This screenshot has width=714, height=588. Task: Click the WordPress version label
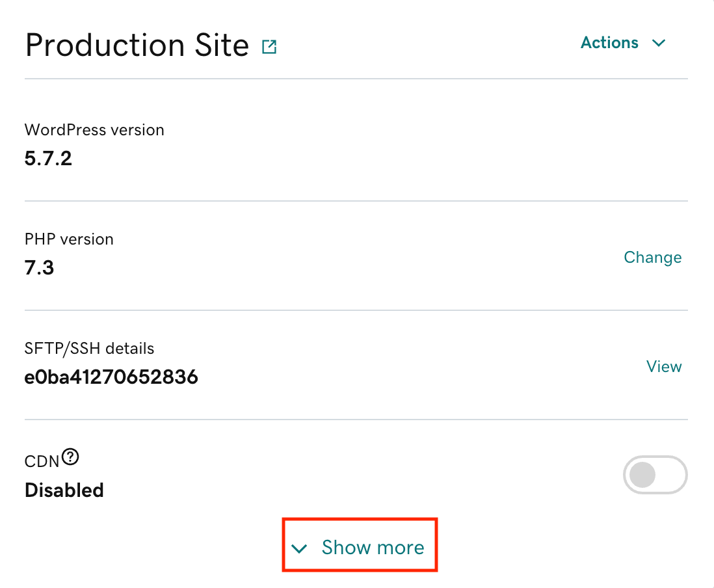pos(94,130)
